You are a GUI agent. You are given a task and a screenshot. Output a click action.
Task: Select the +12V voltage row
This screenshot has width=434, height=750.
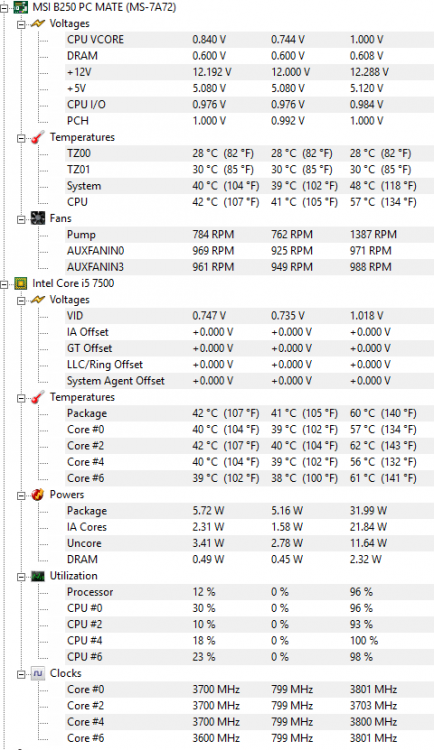coord(249,72)
